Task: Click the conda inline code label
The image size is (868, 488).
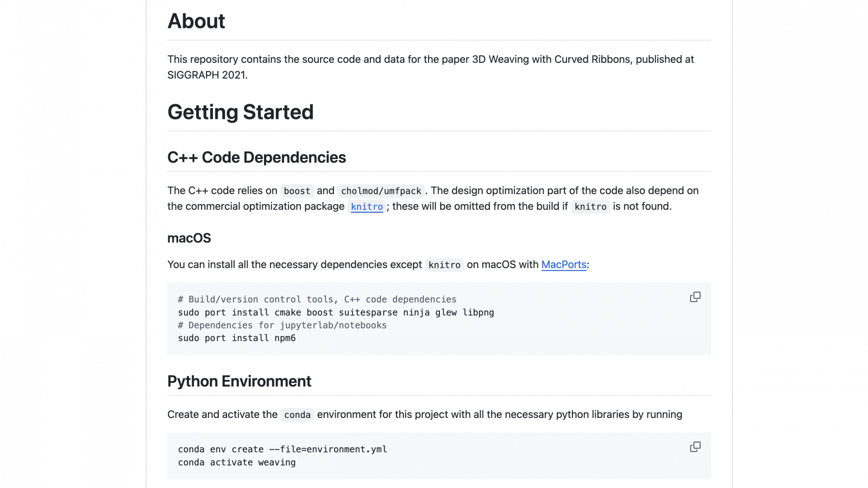Action: (297, 415)
